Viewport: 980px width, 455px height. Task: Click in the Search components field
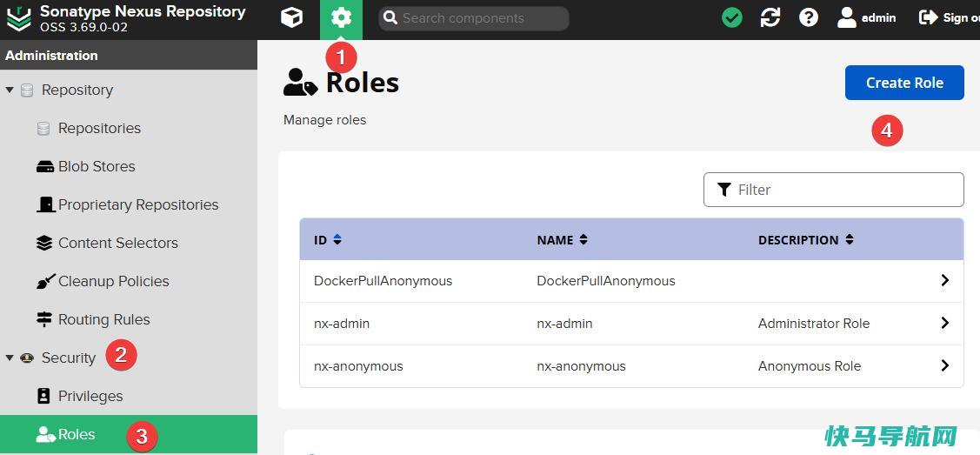[474, 19]
